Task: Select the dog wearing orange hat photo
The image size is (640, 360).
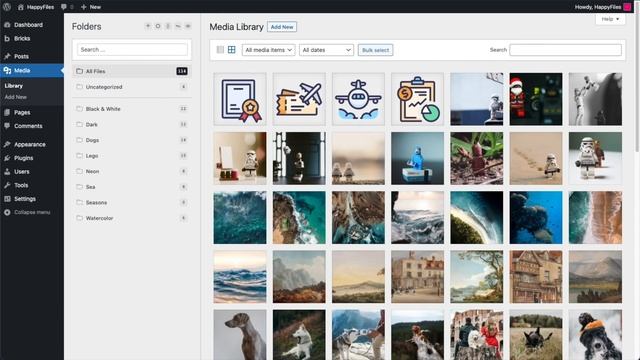Action: (596, 335)
